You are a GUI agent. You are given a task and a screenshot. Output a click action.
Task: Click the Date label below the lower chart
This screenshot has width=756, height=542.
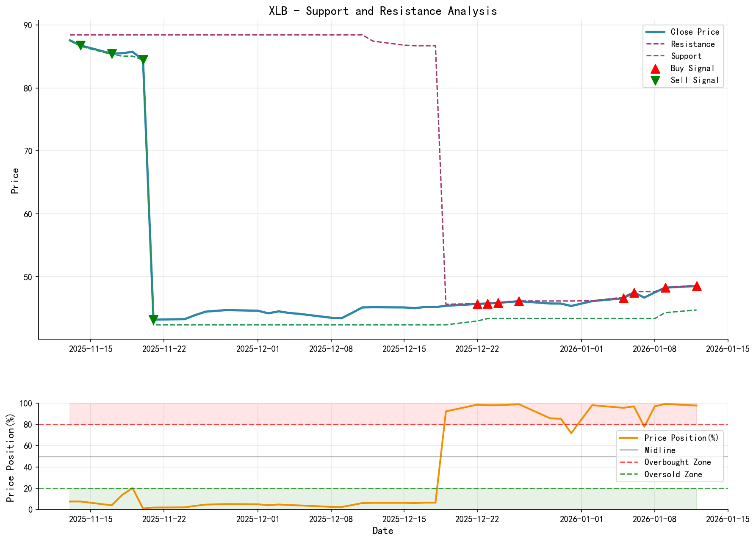pos(384,531)
